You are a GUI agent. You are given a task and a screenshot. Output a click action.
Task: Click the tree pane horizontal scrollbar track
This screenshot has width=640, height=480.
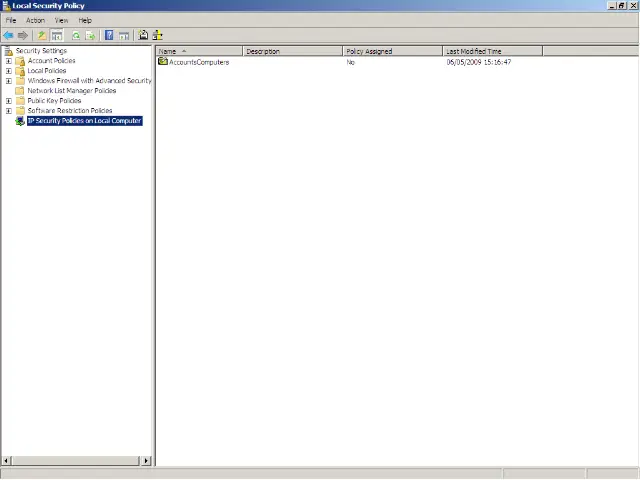pyautogui.click(x=76, y=461)
